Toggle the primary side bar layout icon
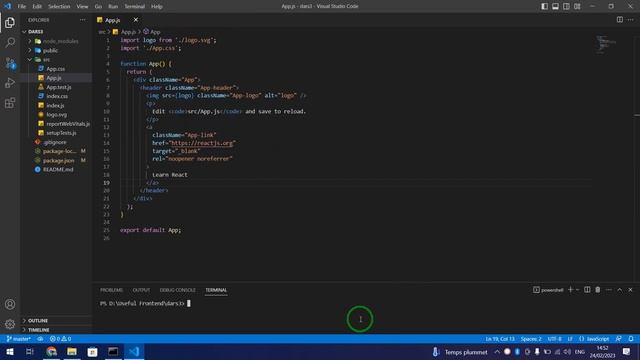 [544, 6]
